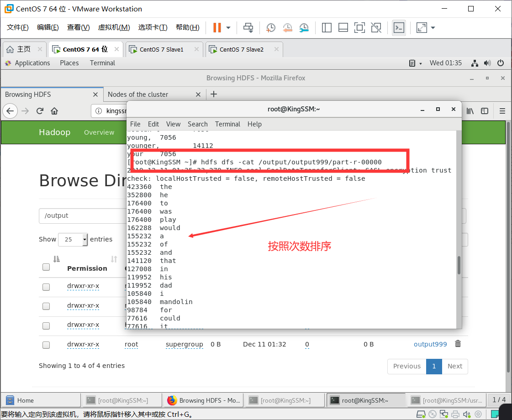Click the GNOME power icon
This screenshot has width=512, height=420.
(501, 63)
